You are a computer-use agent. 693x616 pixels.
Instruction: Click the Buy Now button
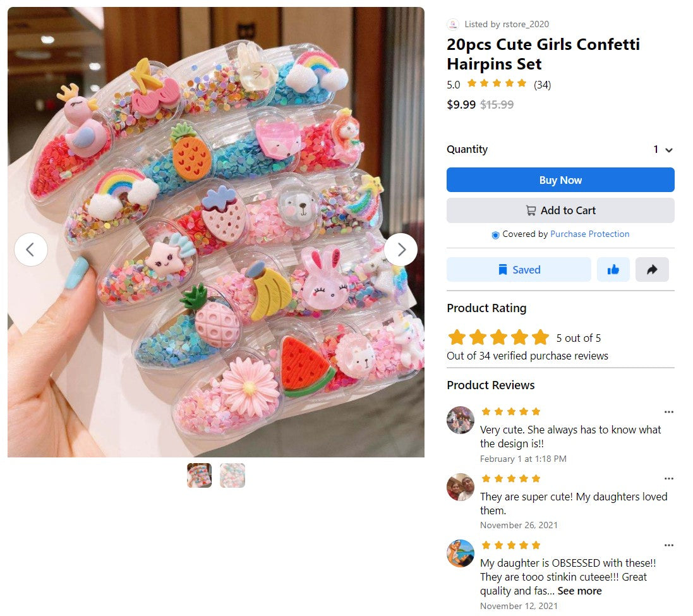coord(560,180)
